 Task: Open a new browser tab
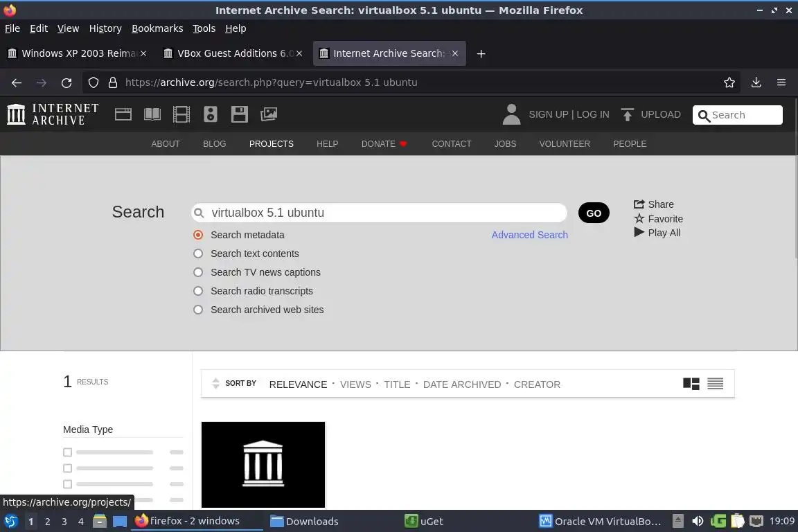pyautogui.click(x=481, y=53)
